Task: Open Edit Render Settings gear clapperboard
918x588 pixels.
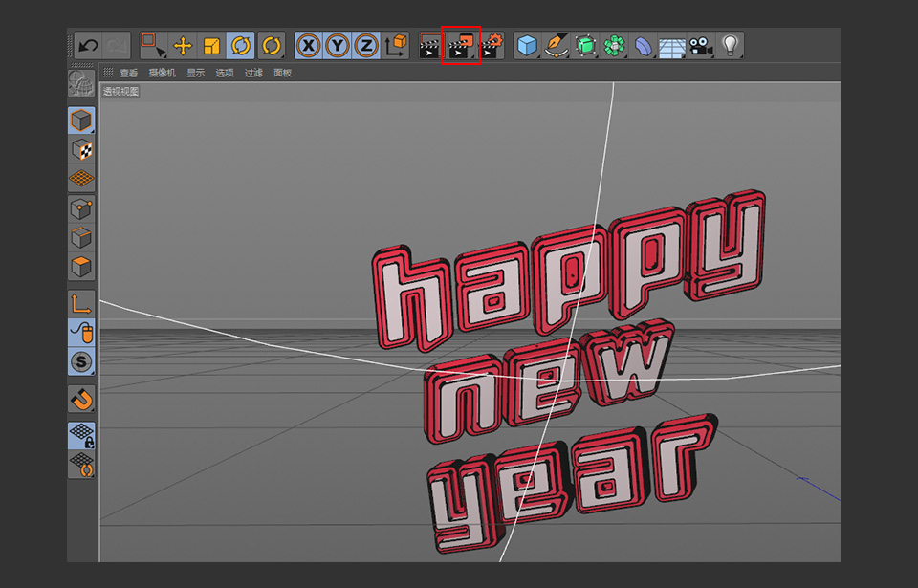Action: tap(492, 46)
